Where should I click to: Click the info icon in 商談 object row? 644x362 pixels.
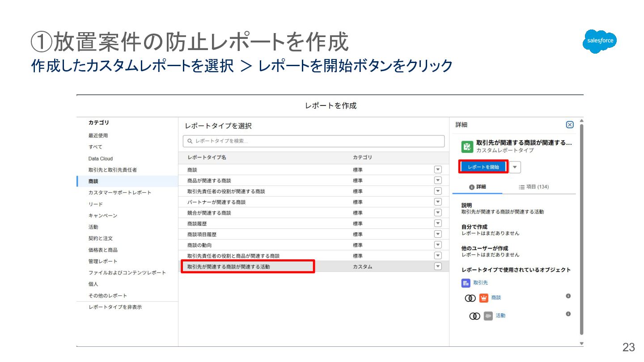pyautogui.click(x=568, y=296)
